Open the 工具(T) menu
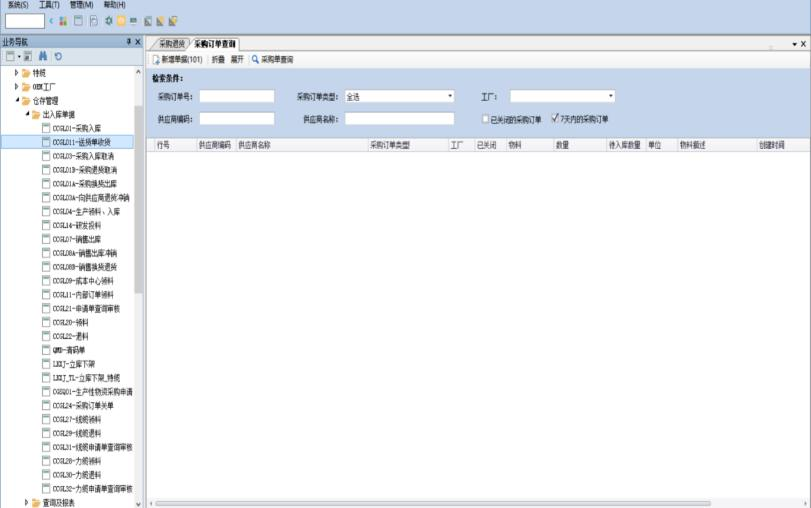 pyautogui.click(x=49, y=5)
